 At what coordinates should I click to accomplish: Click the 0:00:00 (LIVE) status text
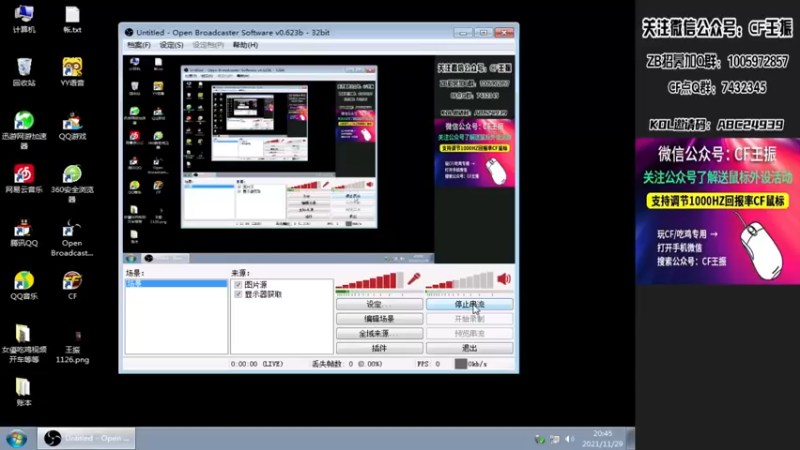[257, 364]
